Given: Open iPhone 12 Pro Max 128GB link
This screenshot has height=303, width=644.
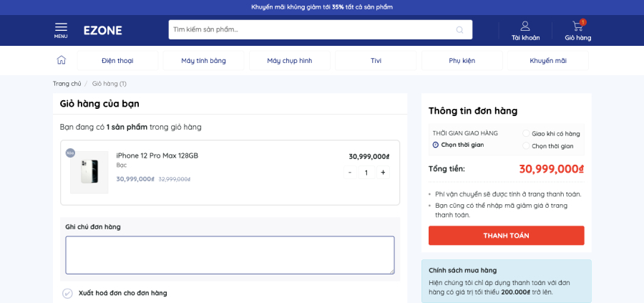Looking at the screenshot, I should 157,156.
